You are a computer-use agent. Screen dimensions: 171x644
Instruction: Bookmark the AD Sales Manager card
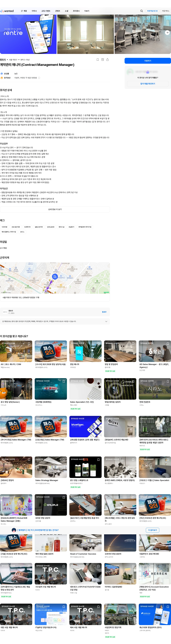click(168, 344)
